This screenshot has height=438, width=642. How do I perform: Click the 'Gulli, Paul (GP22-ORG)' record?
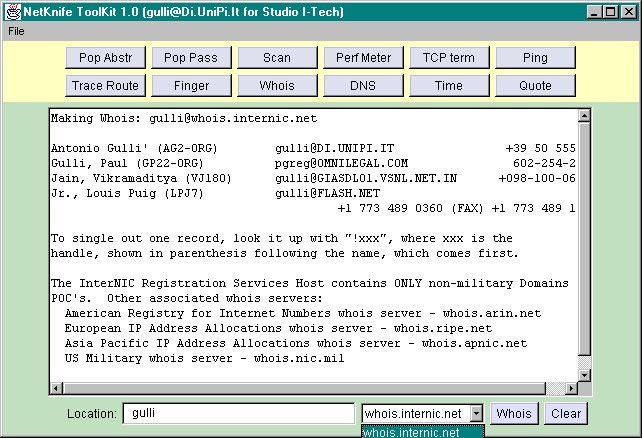pyautogui.click(x=127, y=163)
